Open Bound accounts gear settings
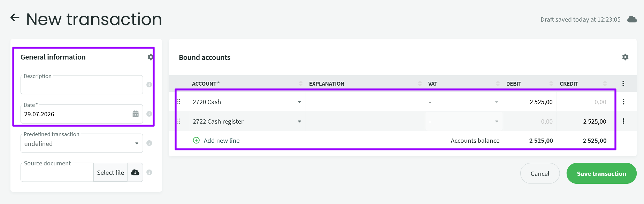 (626, 57)
